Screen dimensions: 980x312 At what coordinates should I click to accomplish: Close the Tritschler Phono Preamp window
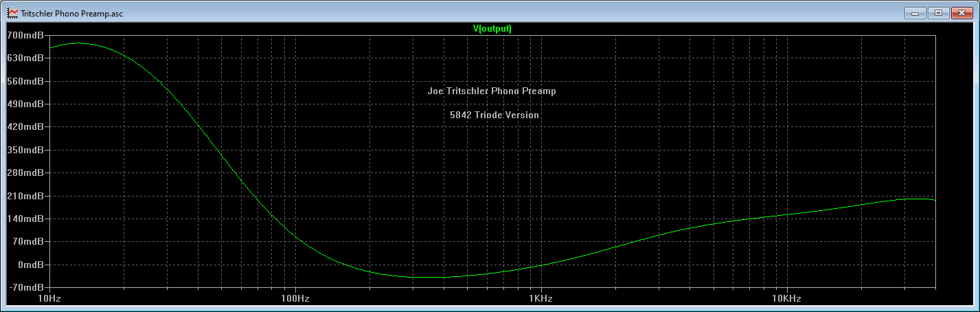pos(961,12)
